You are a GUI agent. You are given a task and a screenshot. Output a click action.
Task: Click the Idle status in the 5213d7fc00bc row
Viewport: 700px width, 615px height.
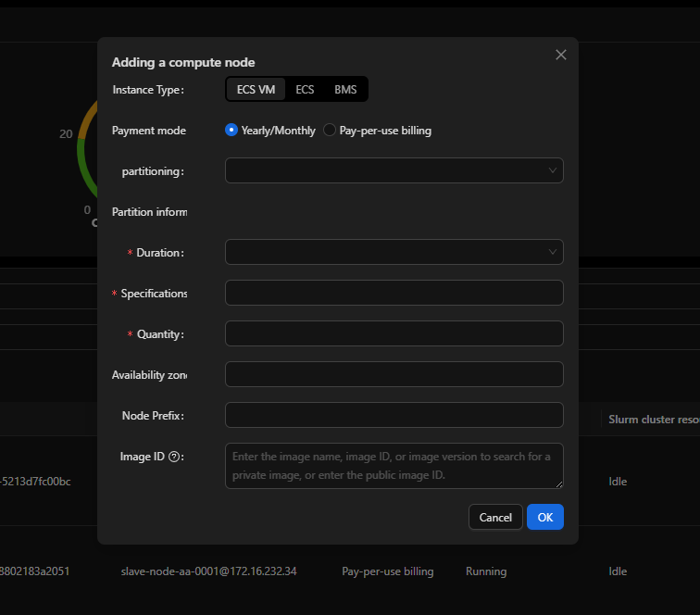618,482
